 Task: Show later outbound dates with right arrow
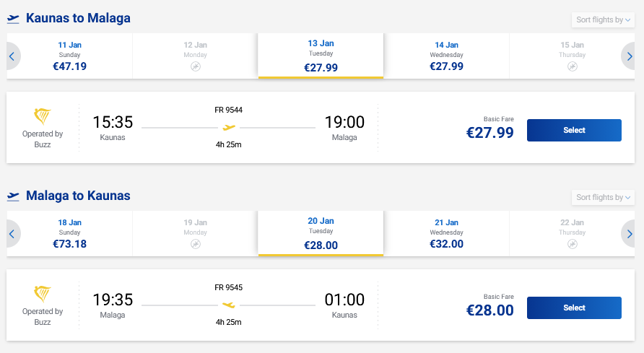(630, 56)
